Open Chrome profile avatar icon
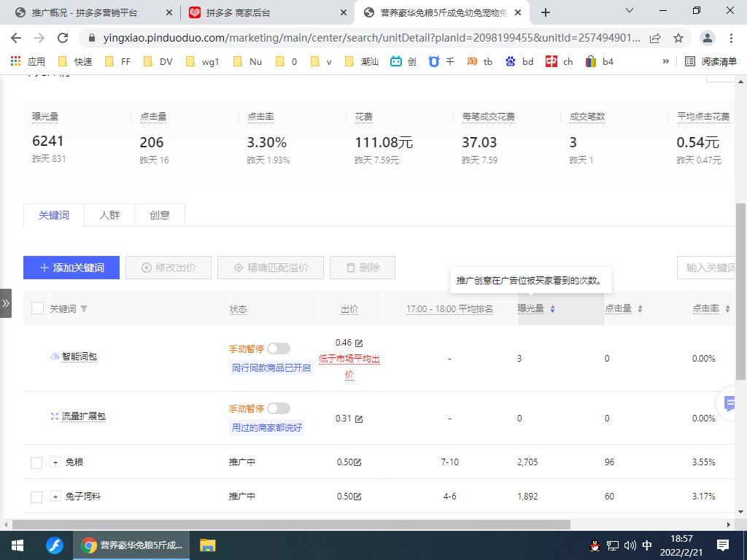This screenshot has width=747, height=560. pyautogui.click(x=708, y=38)
